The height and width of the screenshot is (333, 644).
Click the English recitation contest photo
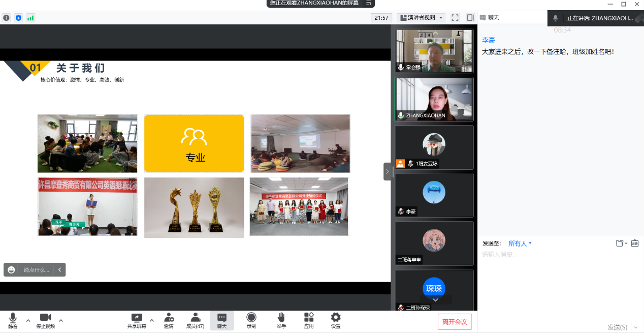point(87,206)
